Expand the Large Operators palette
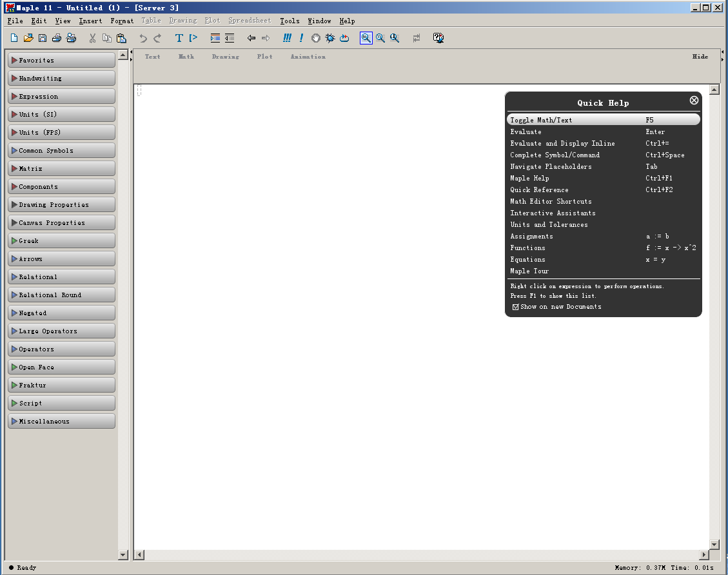 click(x=61, y=331)
